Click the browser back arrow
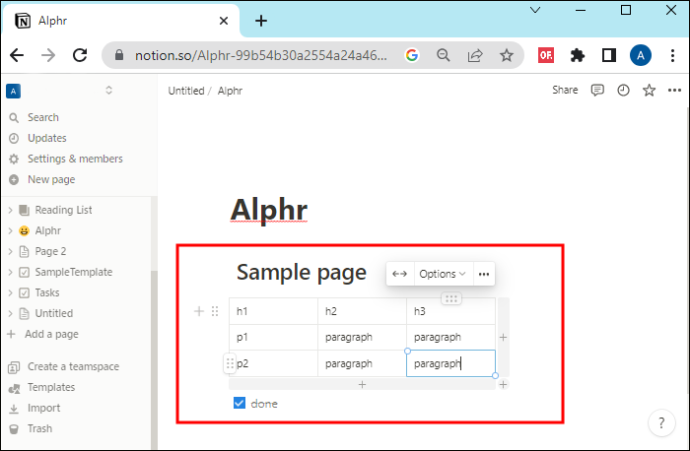 (x=17, y=55)
